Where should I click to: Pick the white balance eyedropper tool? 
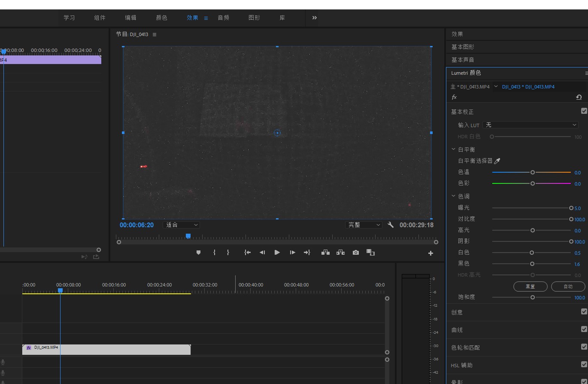tap(497, 161)
